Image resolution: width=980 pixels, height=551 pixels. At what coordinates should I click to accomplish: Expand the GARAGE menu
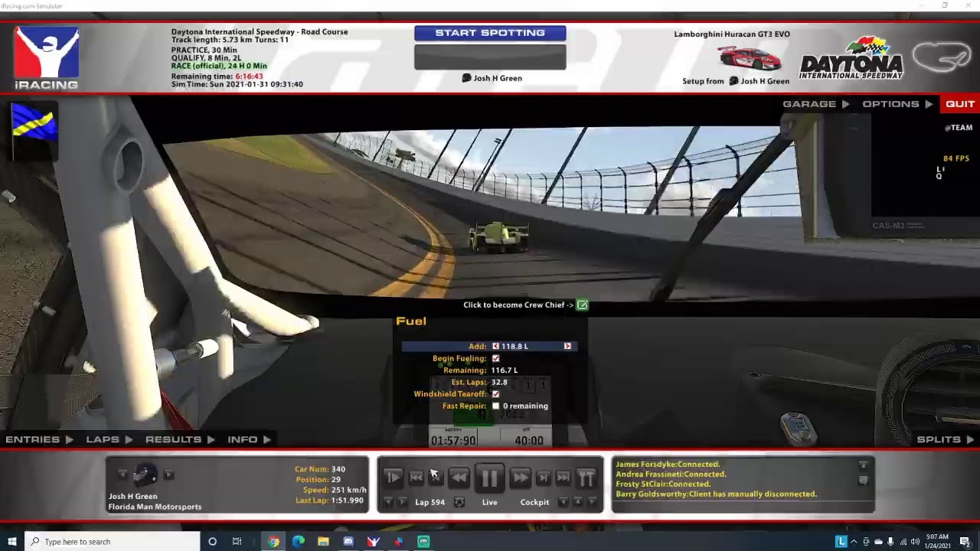click(x=815, y=104)
